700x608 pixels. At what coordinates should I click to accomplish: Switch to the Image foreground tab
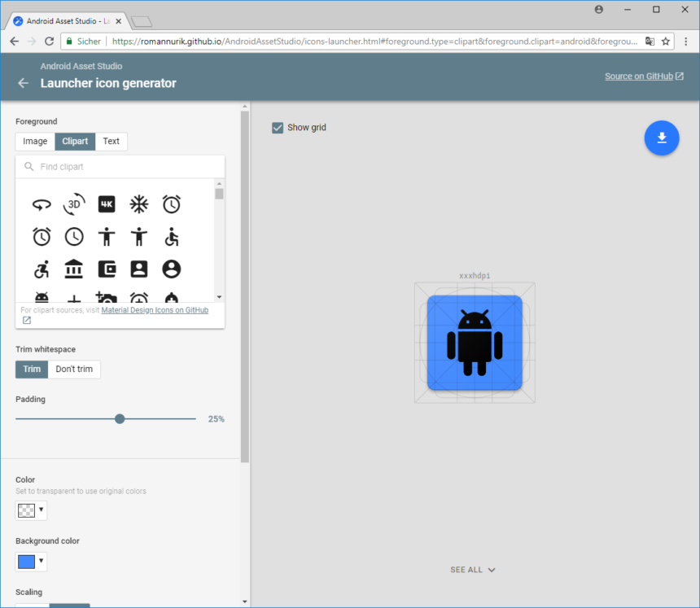click(x=34, y=141)
